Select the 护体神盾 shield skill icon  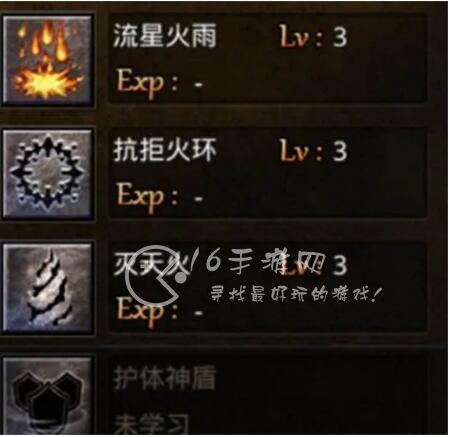pos(47,396)
